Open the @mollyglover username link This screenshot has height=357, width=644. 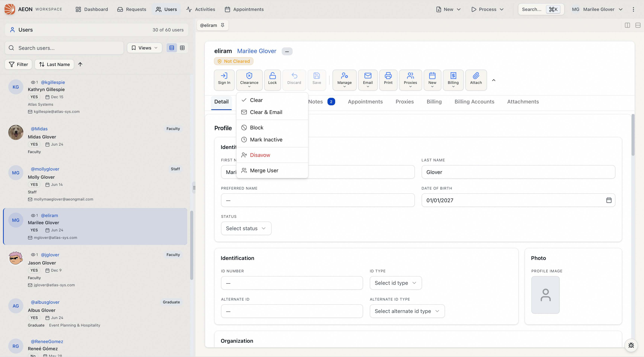point(45,169)
